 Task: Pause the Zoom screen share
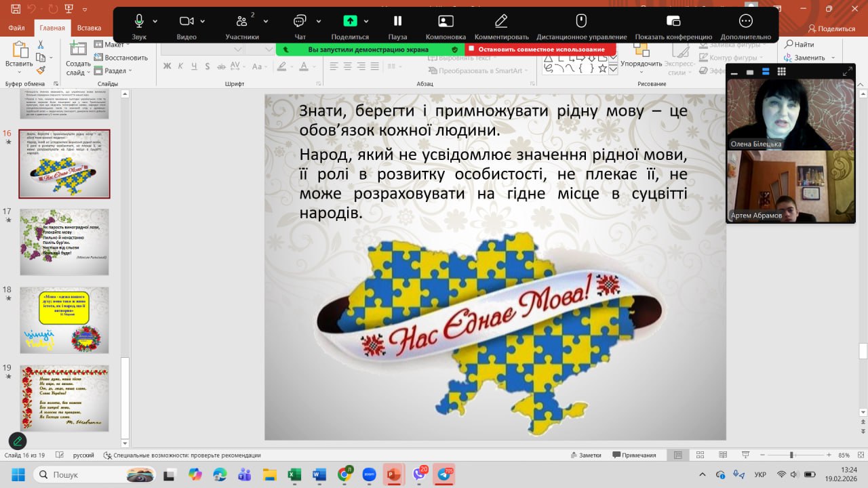point(397,21)
